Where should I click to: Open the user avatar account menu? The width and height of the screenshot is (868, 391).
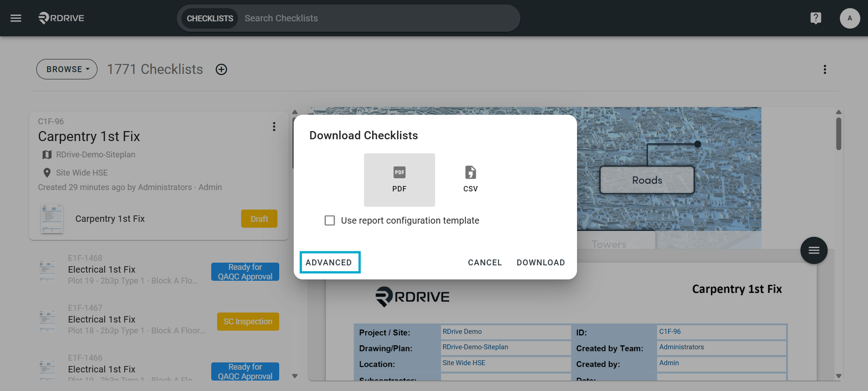849,18
